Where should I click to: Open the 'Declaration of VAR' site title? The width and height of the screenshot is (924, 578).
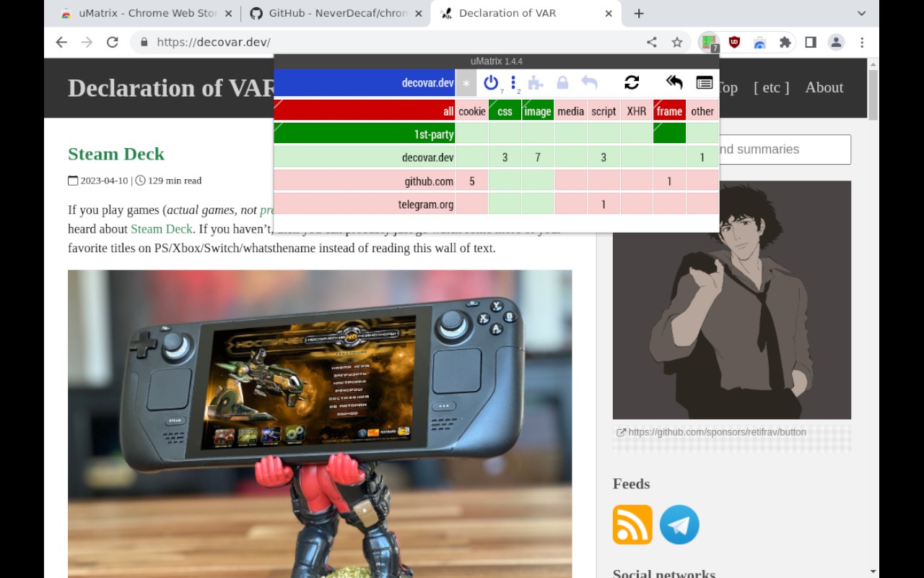pos(171,88)
